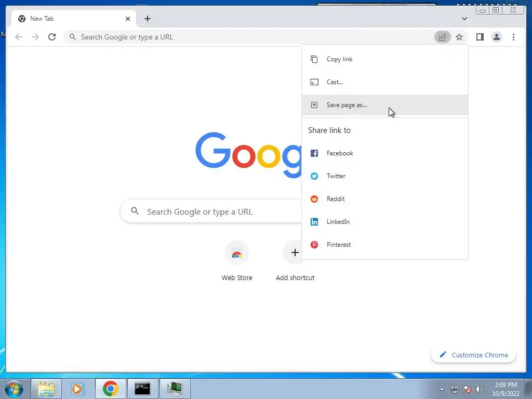Open Chrome's three-dot menu
Screen dimensions: 532x399
513,37
